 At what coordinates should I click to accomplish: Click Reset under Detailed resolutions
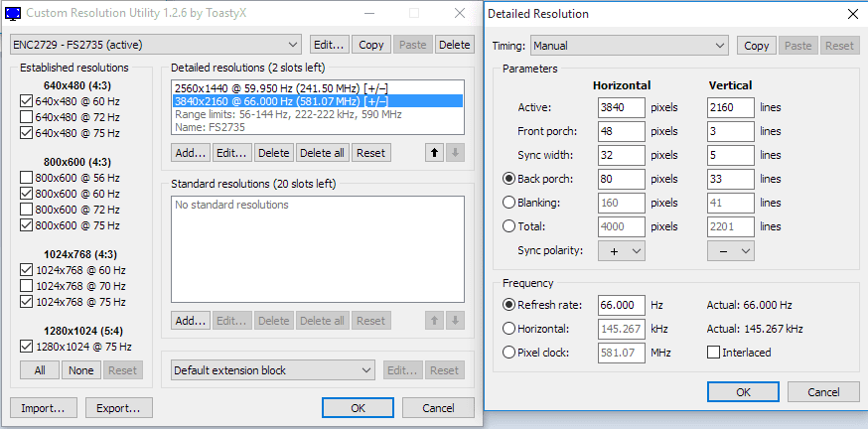click(370, 153)
